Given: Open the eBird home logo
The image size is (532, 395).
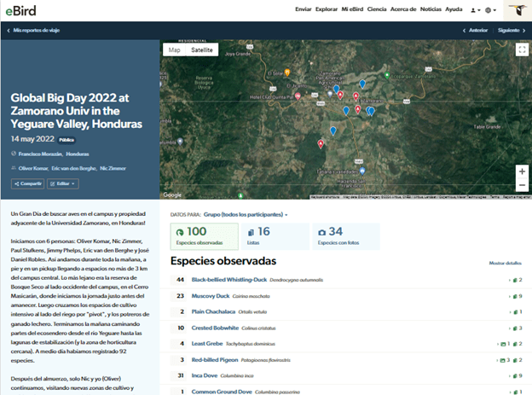Looking at the screenshot, I should pyautogui.click(x=20, y=11).
